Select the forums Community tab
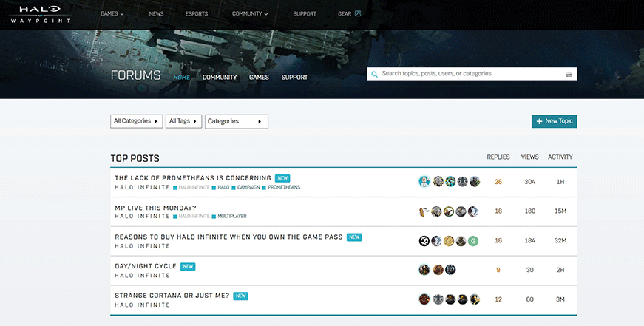Screen dimensions: 644x326 coord(220,77)
